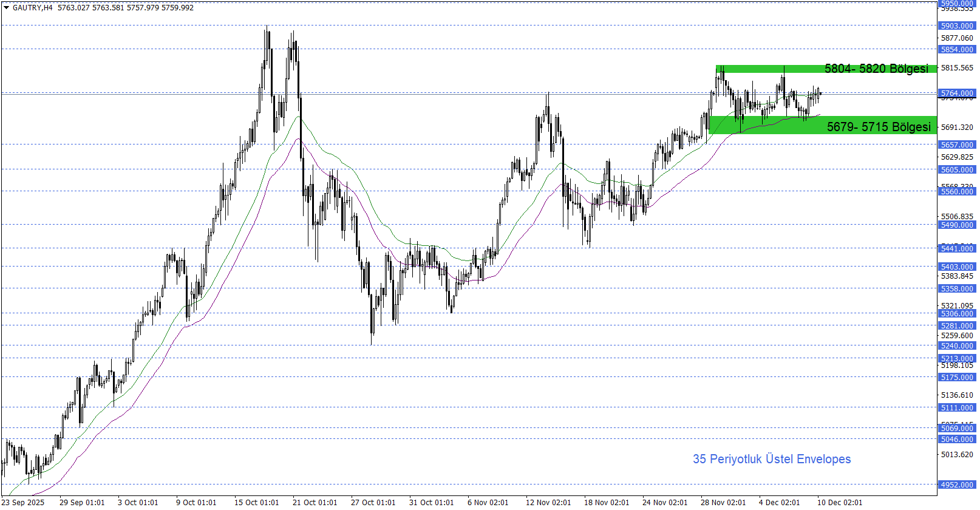Viewport: 980px width, 510px height.
Task: Click the 5259.600 price scale value
Action: (x=957, y=335)
